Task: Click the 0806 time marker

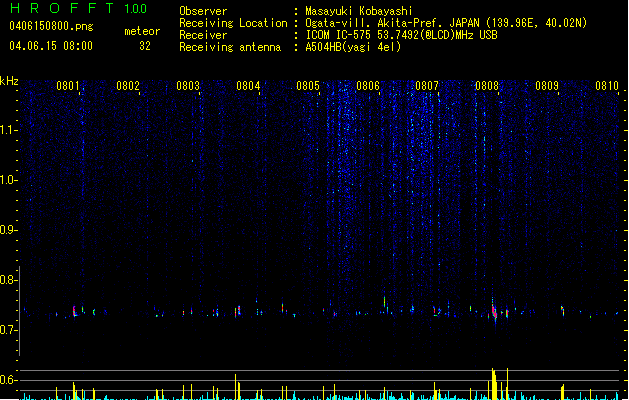Action: click(368, 85)
